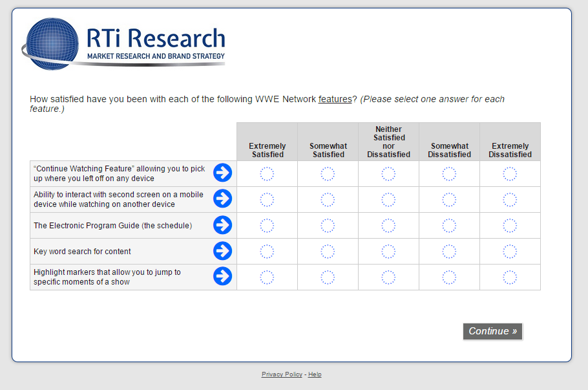Select Extremely Dissatisfied for second screen interaction
The height and width of the screenshot is (390, 588).
(510, 200)
